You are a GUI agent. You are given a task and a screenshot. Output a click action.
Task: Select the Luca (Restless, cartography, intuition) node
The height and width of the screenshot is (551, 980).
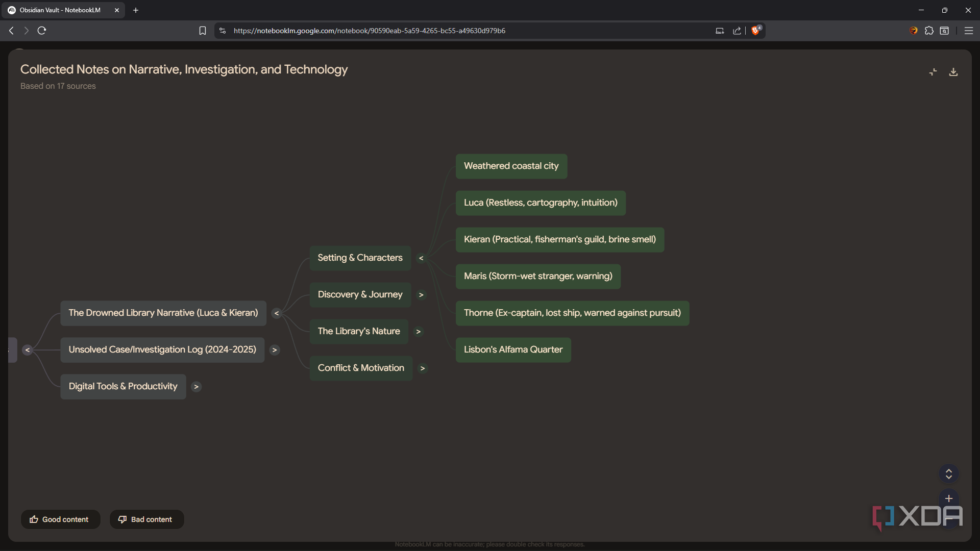point(541,203)
